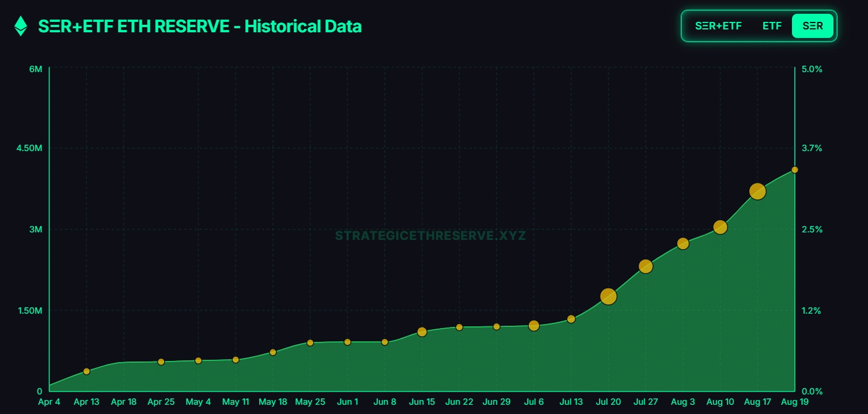The image size is (868, 414).
Task: Click the '1.2%' right axis label
Action: pyautogui.click(x=812, y=311)
